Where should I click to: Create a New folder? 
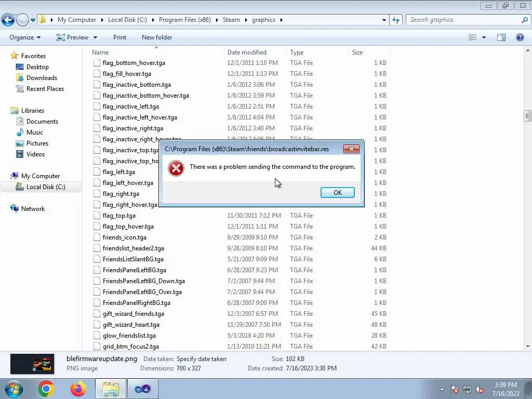(x=157, y=37)
